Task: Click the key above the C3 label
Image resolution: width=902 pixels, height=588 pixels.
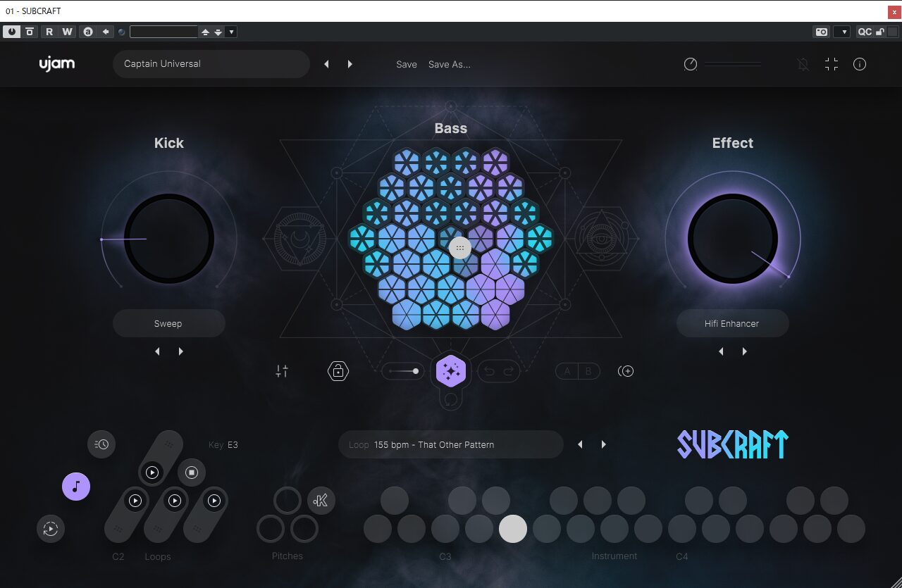Action: pos(445,529)
